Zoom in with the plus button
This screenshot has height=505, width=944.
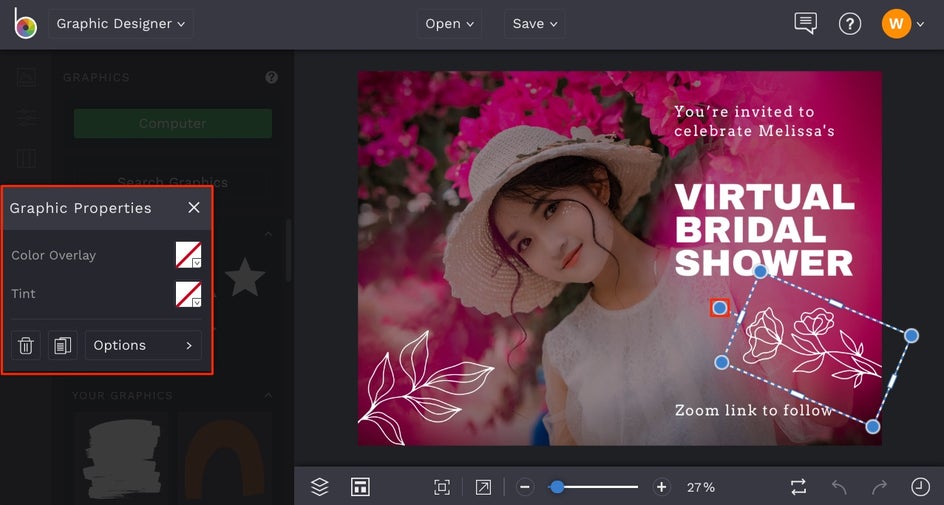click(x=662, y=487)
